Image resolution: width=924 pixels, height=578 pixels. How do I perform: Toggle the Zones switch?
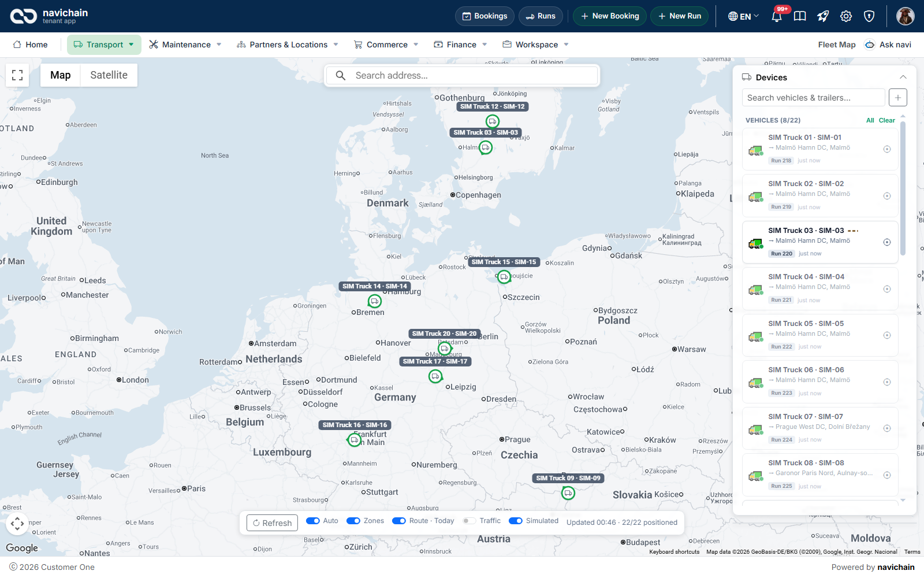tap(353, 521)
